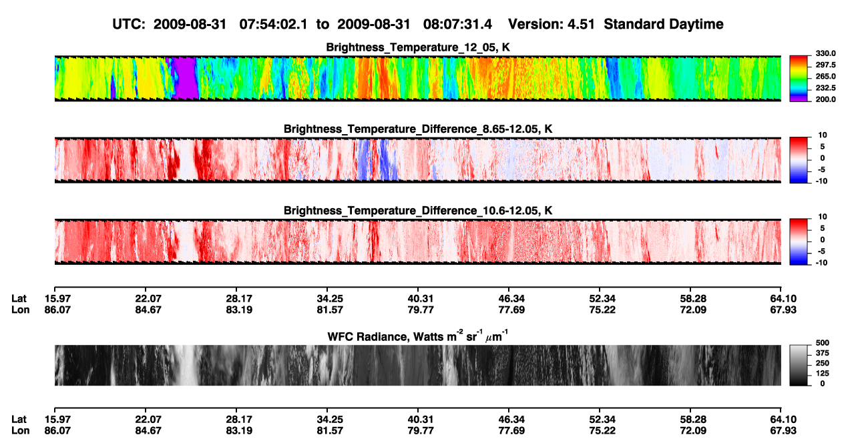Click the 10.6-12.05 difference red-blue colorbar
The image size is (868, 445).
point(799,242)
